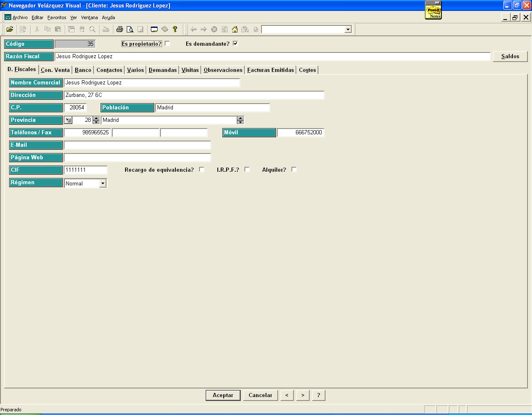Click the yellow question mark help icon

(175, 29)
